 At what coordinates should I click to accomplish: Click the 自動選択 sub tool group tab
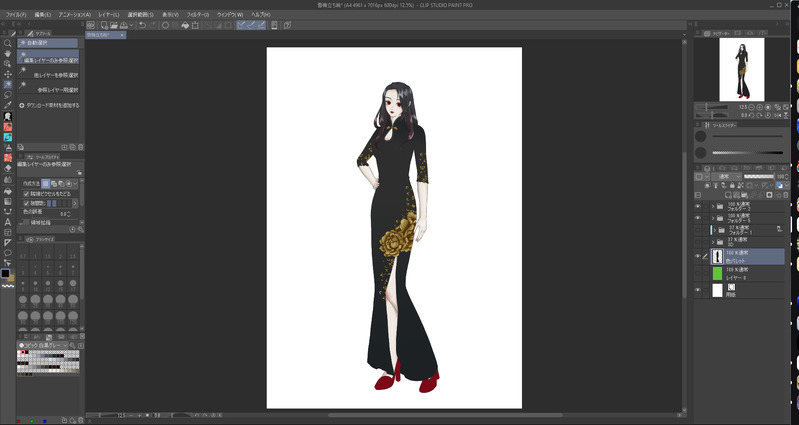48,43
